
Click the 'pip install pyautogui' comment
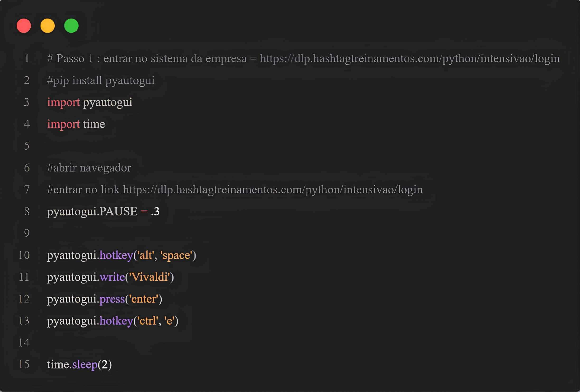[x=101, y=81]
